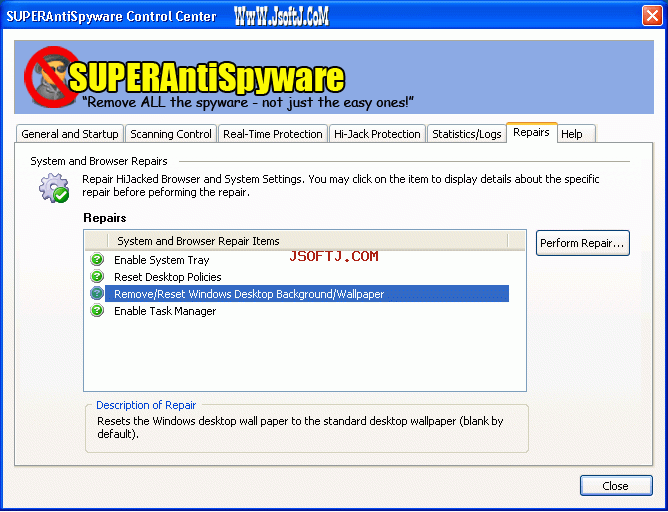Select the Reset Desktop Policies repair item
668x512 pixels.
[x=167, y=277]
